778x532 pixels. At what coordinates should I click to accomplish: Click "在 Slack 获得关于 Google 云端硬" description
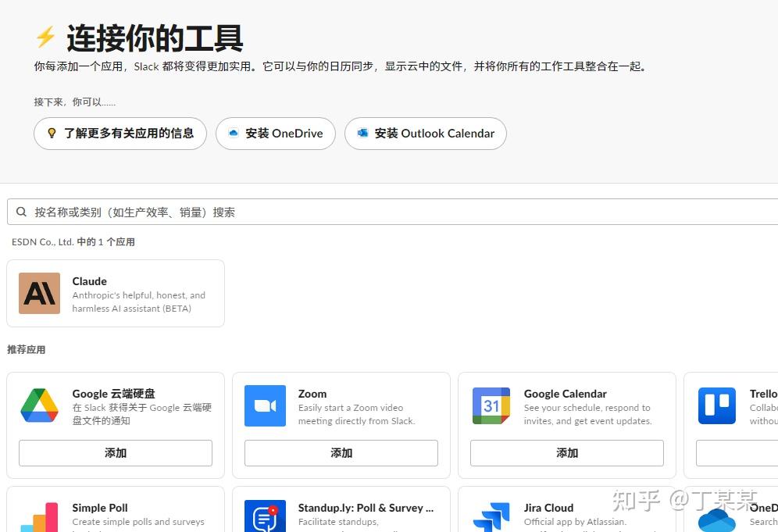pos(142,408)
